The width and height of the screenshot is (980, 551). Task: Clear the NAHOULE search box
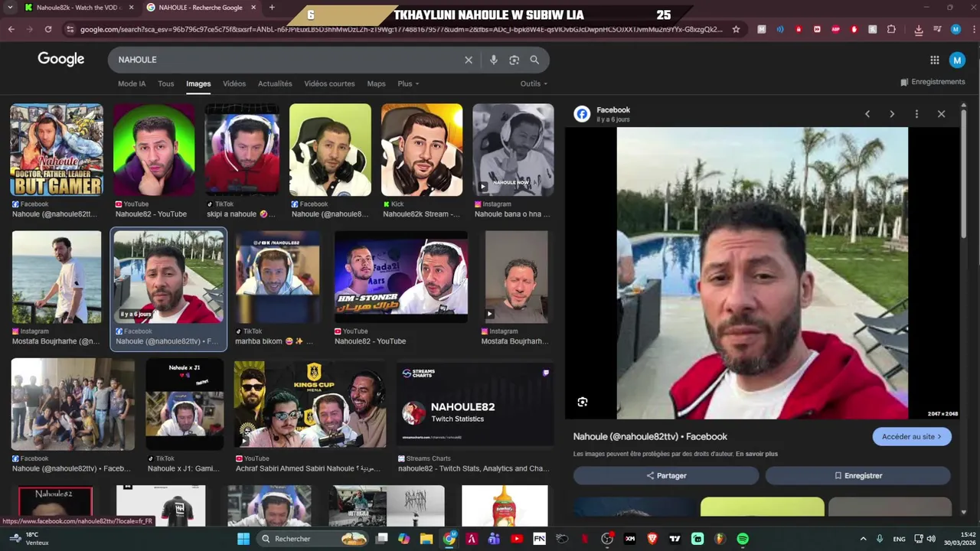pyautogui.click(x=469, y=60)
